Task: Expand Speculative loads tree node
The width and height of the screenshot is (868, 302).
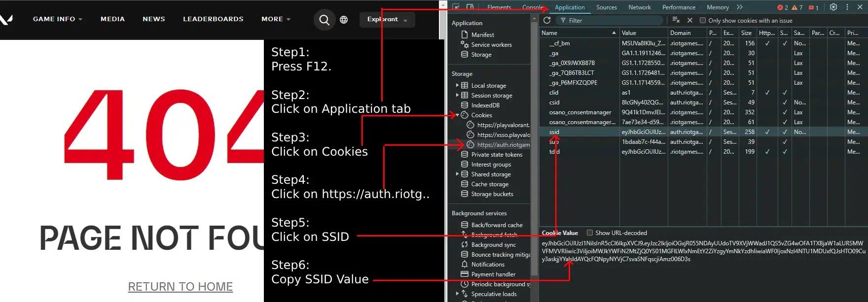Action: click(457, 294)
